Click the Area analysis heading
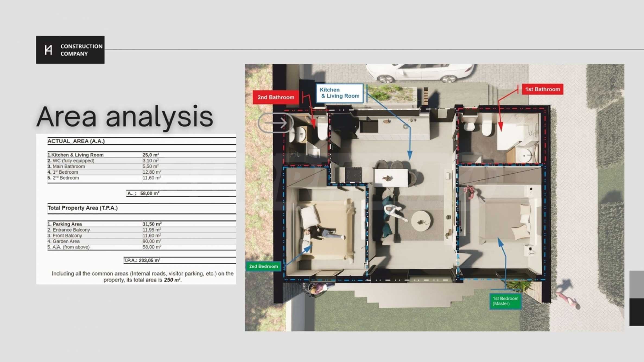This screenshot has width=644, height=362. coord(125,117)
